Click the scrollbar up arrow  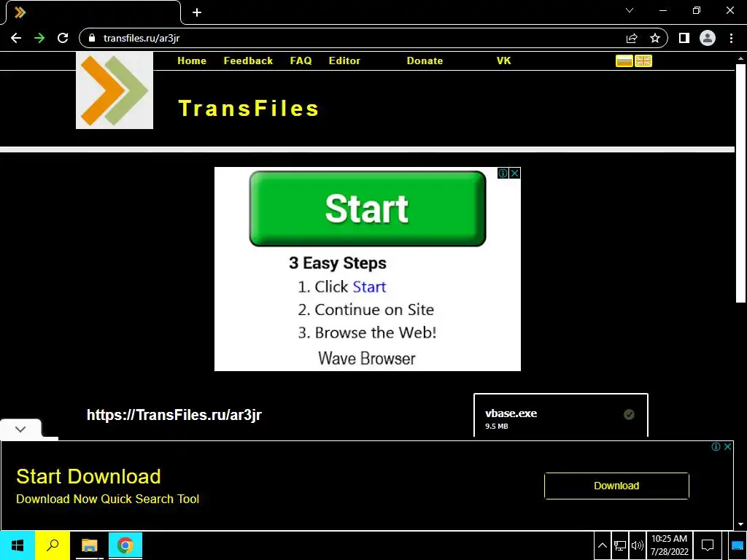(740, 58)
